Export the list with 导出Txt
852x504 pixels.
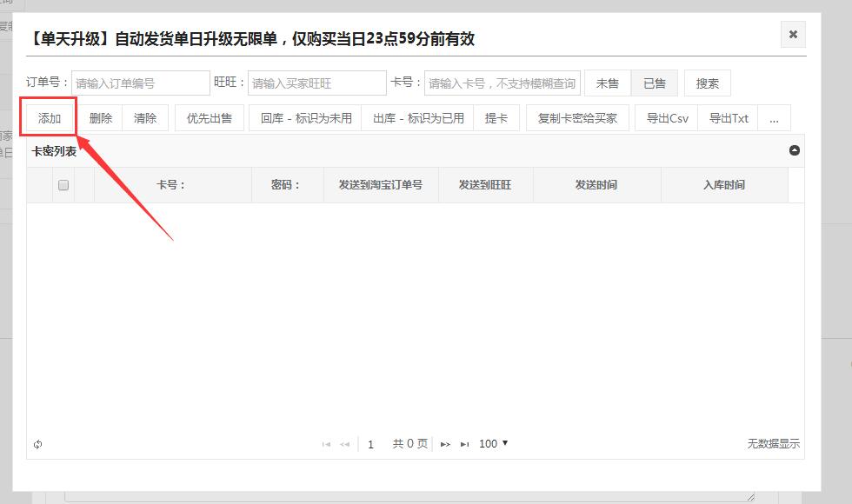pos(729,118)
